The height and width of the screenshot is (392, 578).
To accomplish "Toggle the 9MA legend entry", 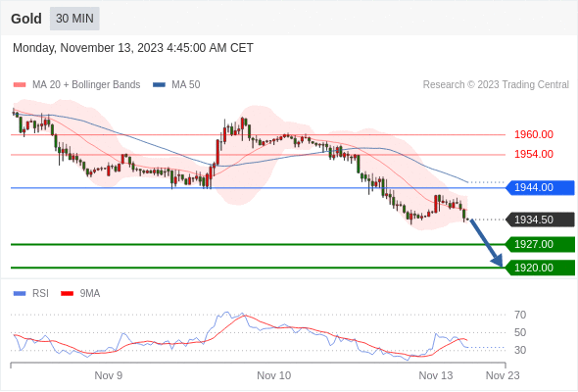I will pos(80,294).
